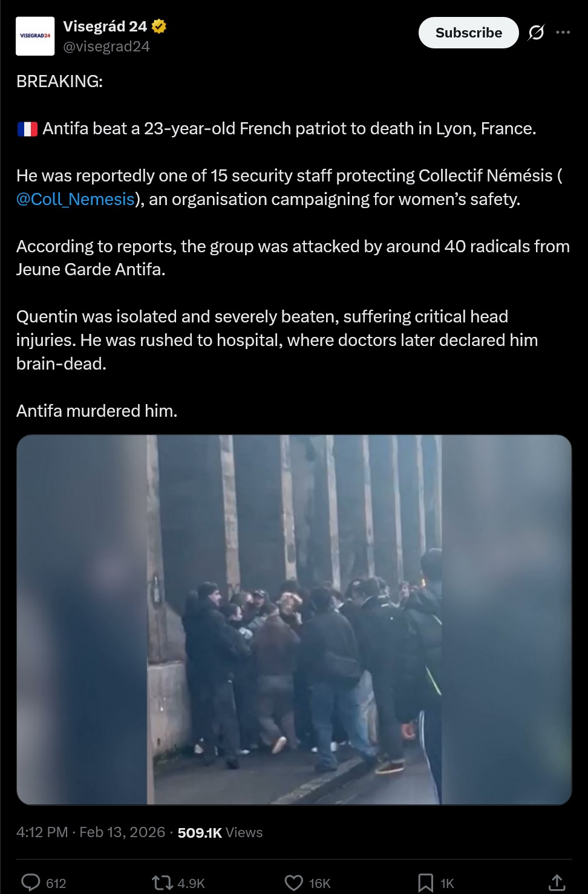Subscribe to Visegrád 24
Viewport: 588px width, 894px height.
click(469, 33)
